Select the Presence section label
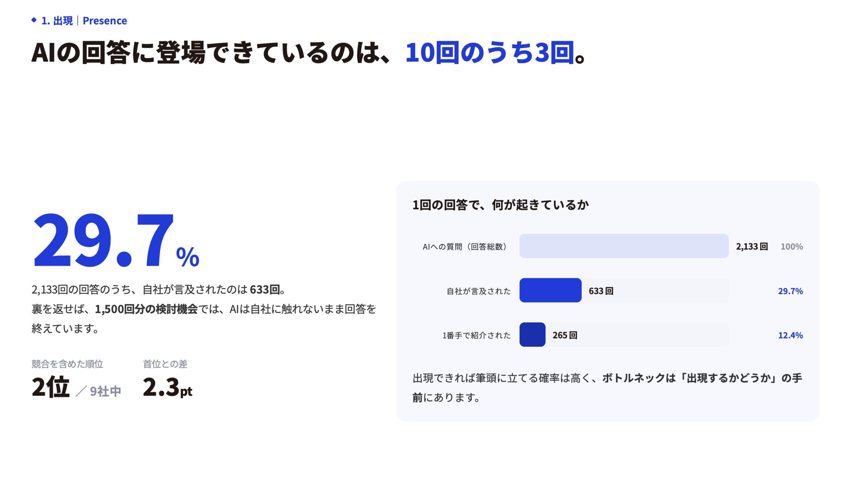 [x=105, y=21]
